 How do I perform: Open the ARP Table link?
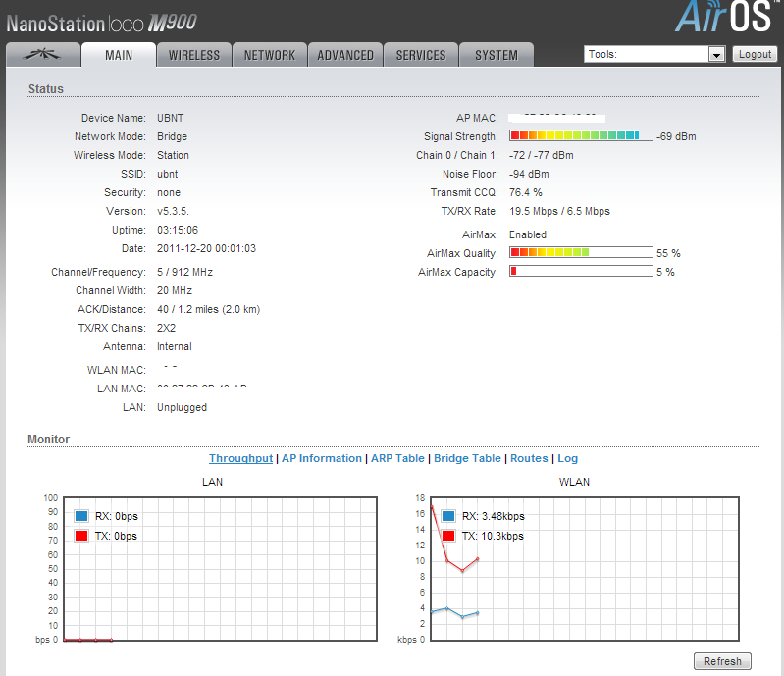tap(397, 458)
